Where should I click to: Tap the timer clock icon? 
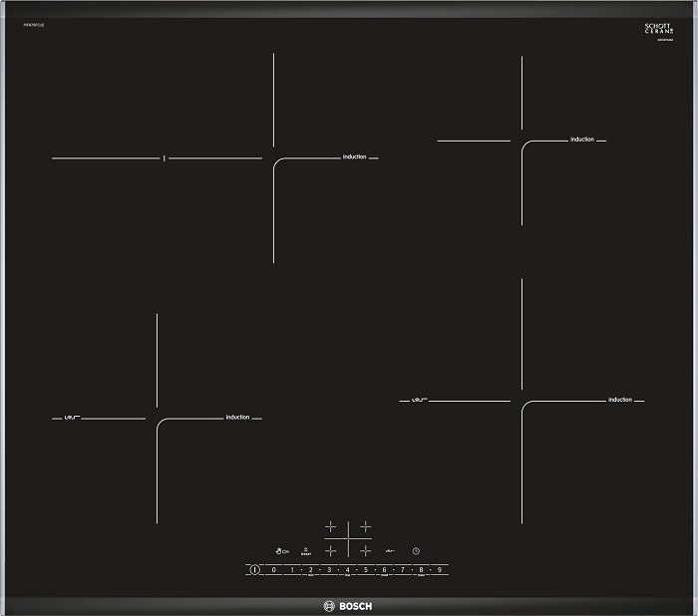point(416,551)
